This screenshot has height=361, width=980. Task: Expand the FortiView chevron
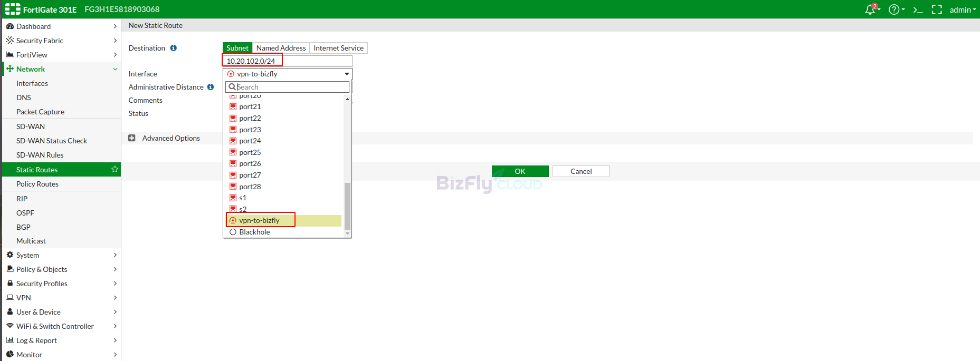tap(115, 55)
